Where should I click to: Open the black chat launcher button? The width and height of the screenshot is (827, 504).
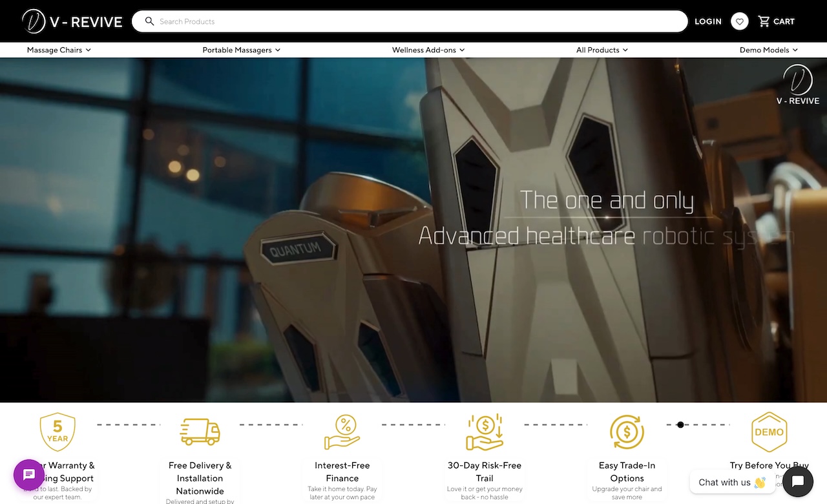[798, 481]
